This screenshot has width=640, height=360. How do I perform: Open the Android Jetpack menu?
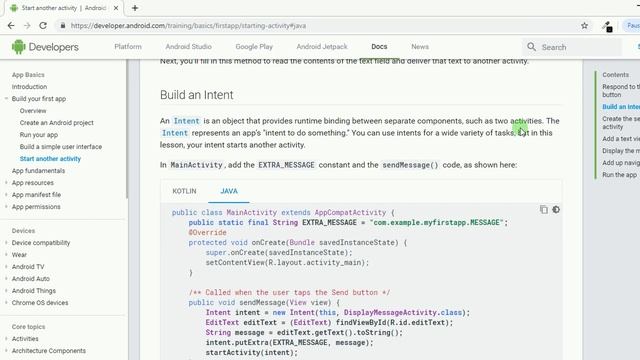coord(322,47)
